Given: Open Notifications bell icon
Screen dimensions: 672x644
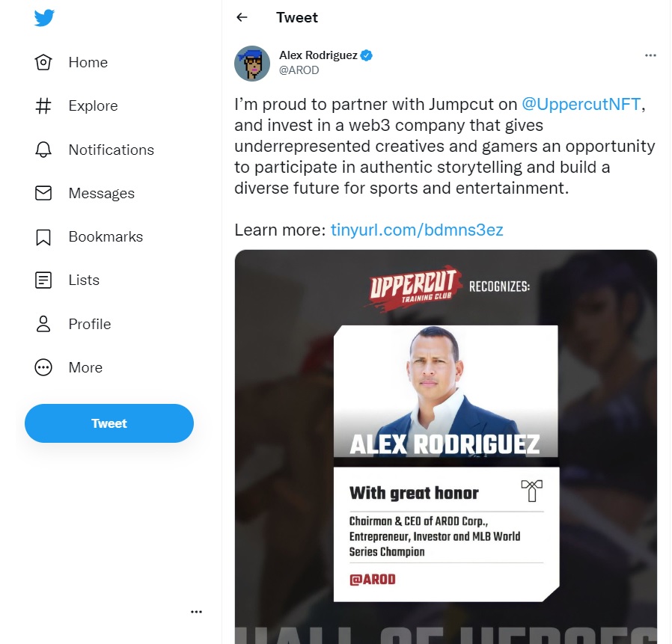Looking at the screenshot, I should tap(43, 150).
